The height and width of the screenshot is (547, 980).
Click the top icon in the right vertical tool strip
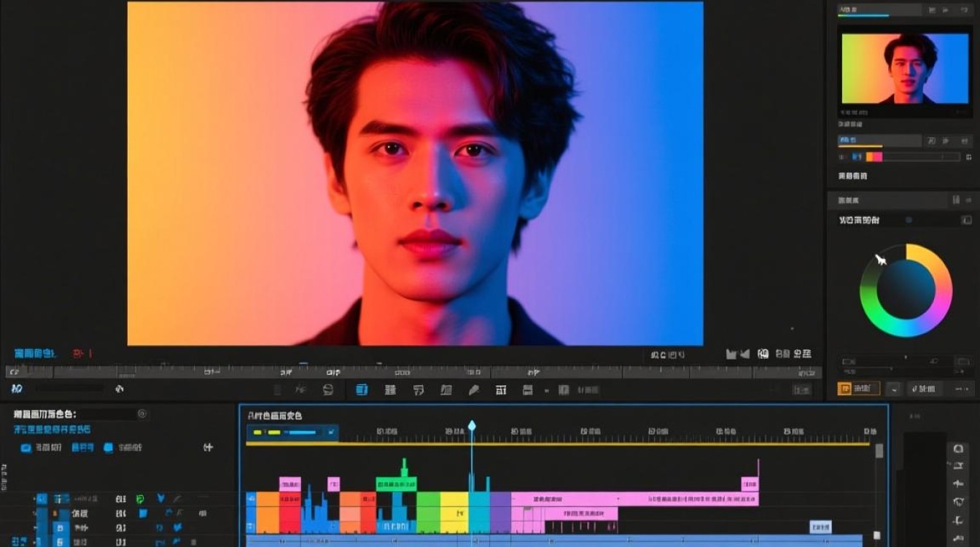pos(958,449)
